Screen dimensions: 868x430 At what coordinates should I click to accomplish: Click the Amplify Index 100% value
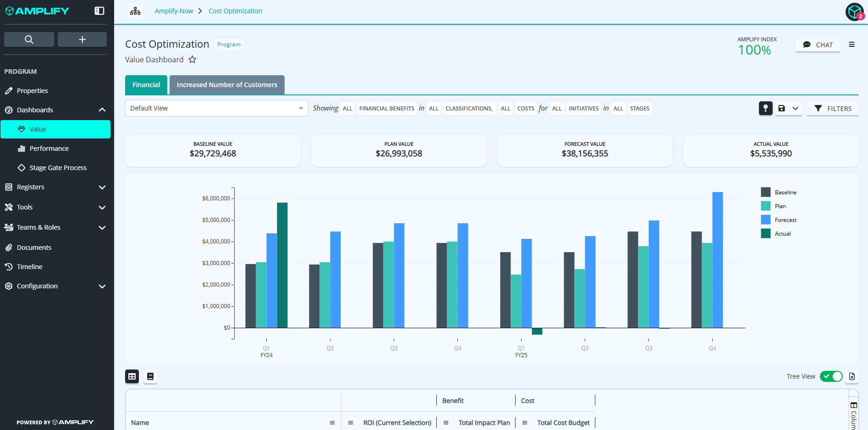point(754,50)
